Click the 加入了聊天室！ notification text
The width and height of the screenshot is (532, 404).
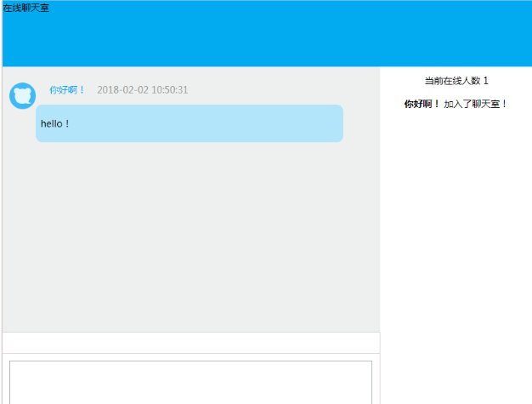(x=475, y=104)
